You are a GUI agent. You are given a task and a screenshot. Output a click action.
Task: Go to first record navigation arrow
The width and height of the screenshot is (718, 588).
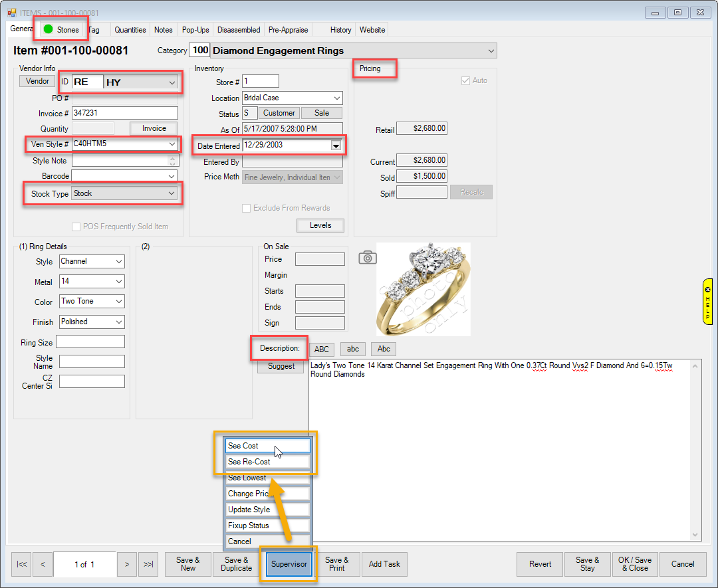pos(21,564)
